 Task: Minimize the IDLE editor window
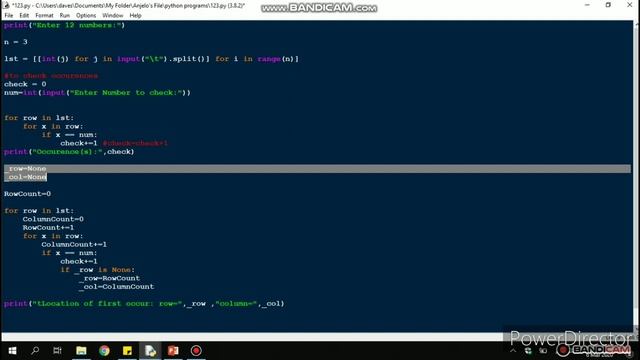[x=587, y=5]
